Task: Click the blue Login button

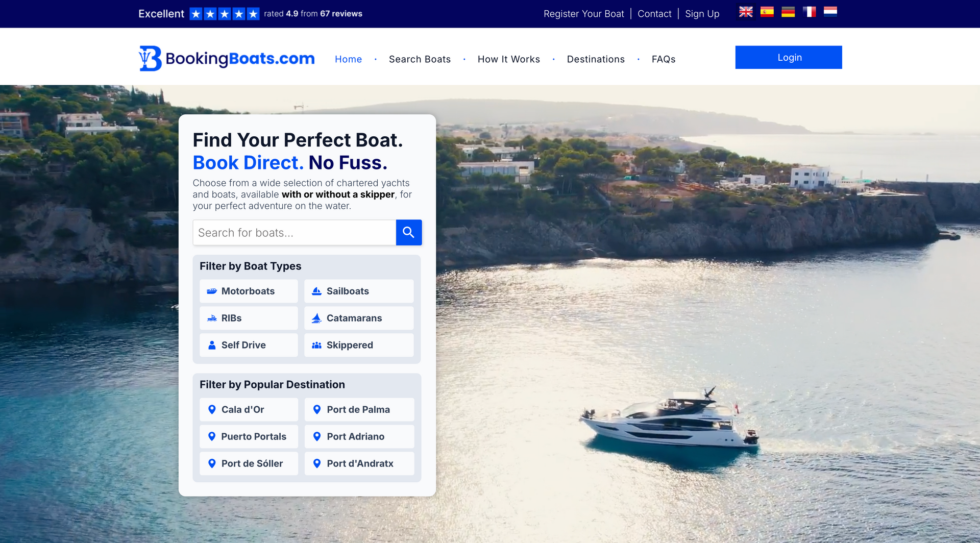Action: [x=789, y=57]
